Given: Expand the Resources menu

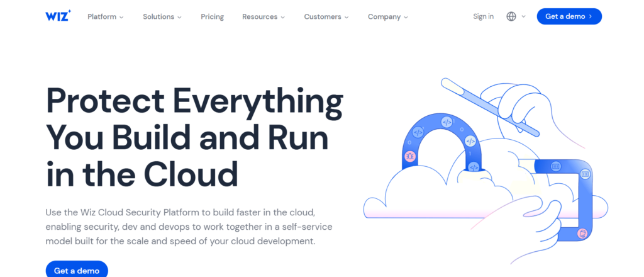Looking at the screenshot, I should pos(264,17).
